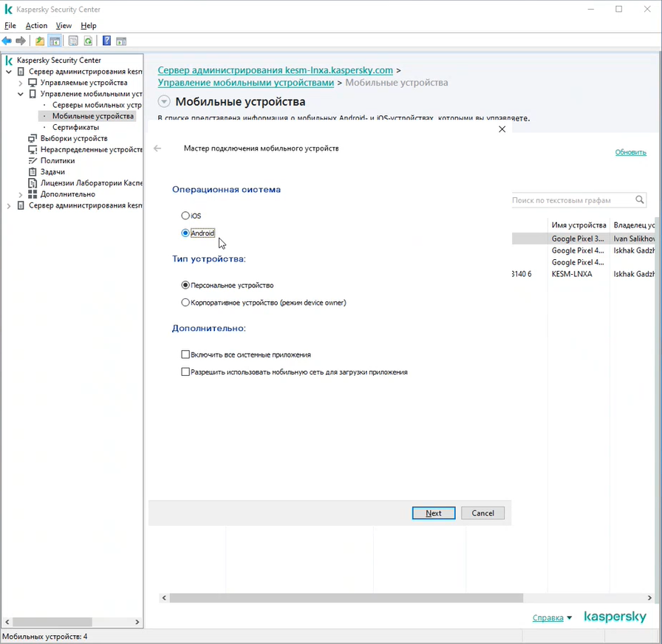Click the gray Forward arrow toolbar icon
Viewport: 662px width, 644px height.
[x=21, y=41]
